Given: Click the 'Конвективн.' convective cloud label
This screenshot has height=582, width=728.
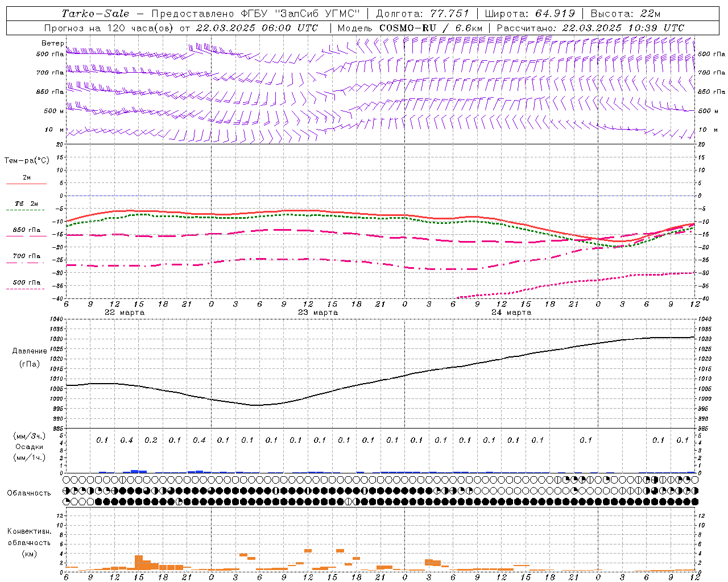Looking at the screenshot, I should (x=29, y=531).
